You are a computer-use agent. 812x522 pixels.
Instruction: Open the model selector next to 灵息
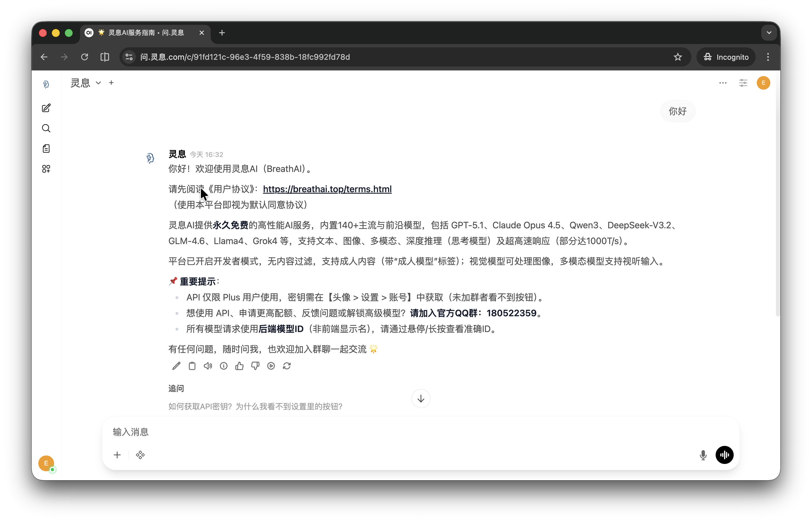pyautogui.click(x=98, y=83)
